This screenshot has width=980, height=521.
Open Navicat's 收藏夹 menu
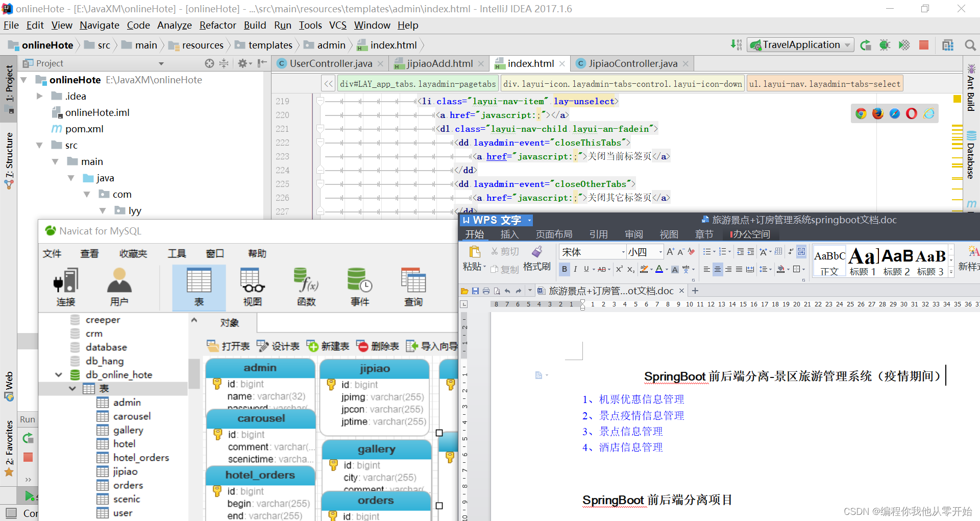click(x=133, y=254)
